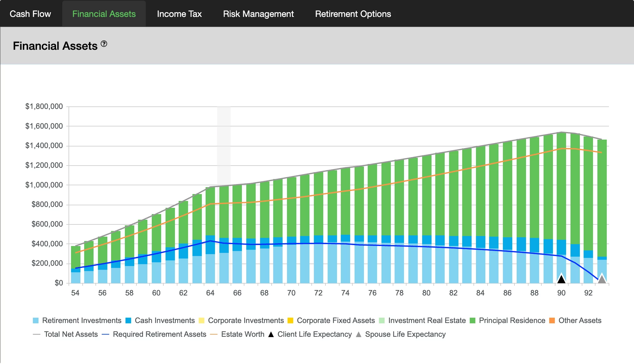Toggle the Total Net Assets line legend

37,335
